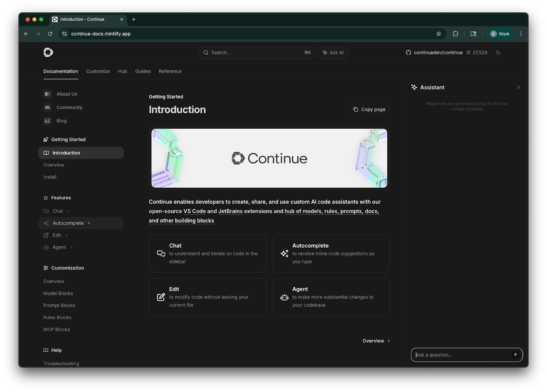This screenshot has width=547, height=392.
Task: Click the Continue logo in the header
Action: click(x=48, y=52)
